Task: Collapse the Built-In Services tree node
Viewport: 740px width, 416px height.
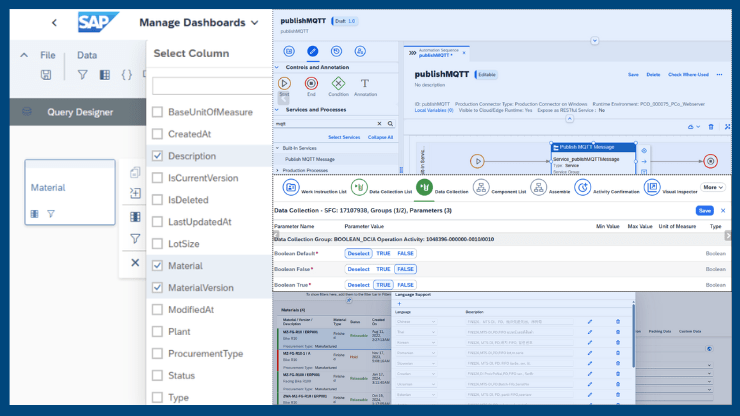Action: (278, 148)
